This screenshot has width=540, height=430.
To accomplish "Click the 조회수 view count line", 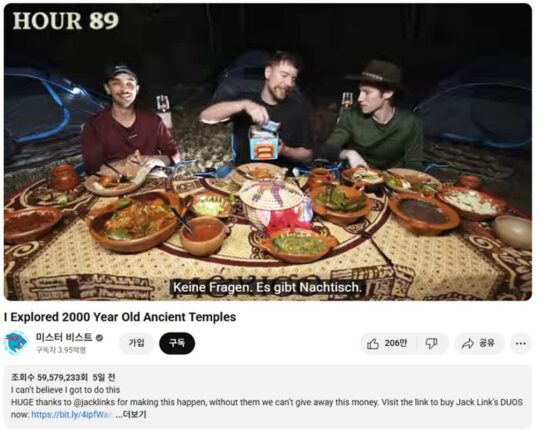I will [63, 378].
